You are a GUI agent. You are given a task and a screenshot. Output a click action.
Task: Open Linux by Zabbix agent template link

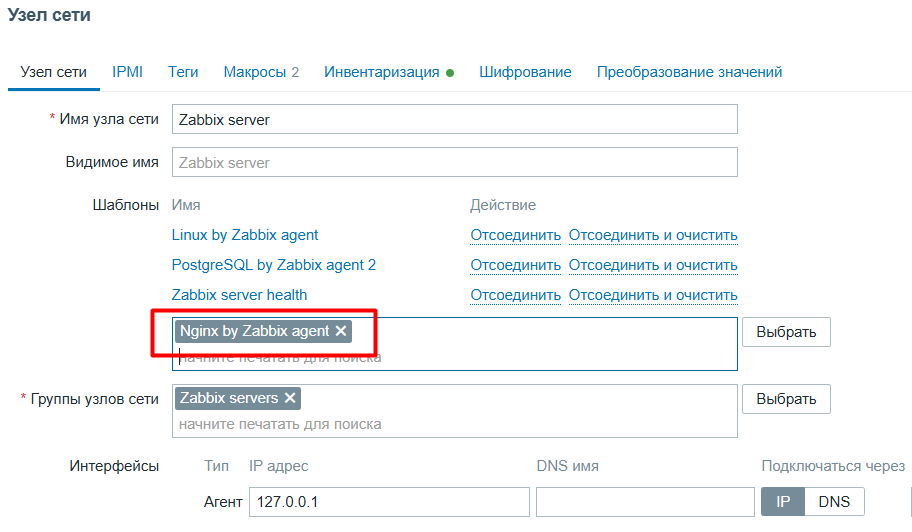(245, 235)
